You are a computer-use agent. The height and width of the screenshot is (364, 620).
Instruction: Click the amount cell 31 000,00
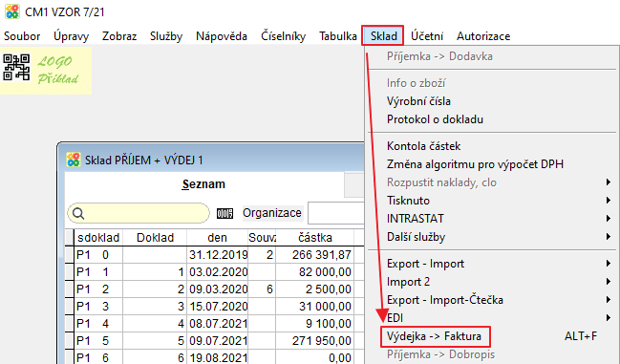(314, 307)
